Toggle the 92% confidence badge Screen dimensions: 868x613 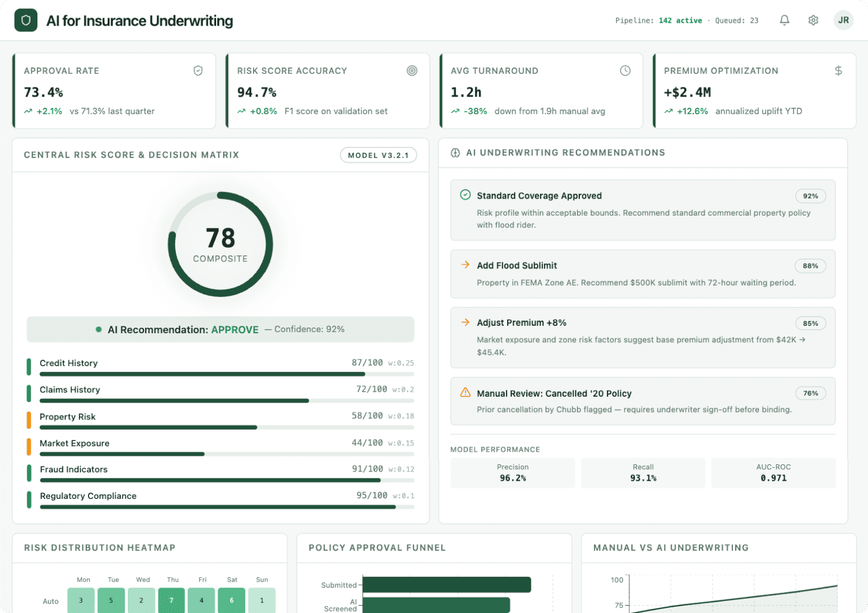(x=811, y=196)
